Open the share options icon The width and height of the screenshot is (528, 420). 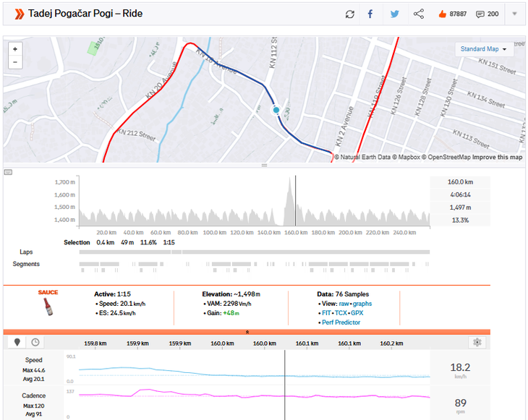coord(418,14)
